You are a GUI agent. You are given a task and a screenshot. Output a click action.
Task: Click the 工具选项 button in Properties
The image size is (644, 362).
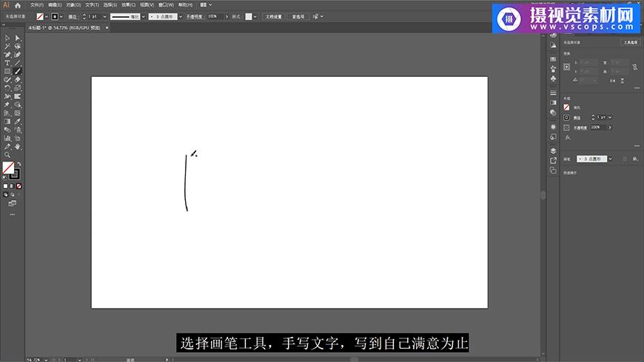(630, 42)
